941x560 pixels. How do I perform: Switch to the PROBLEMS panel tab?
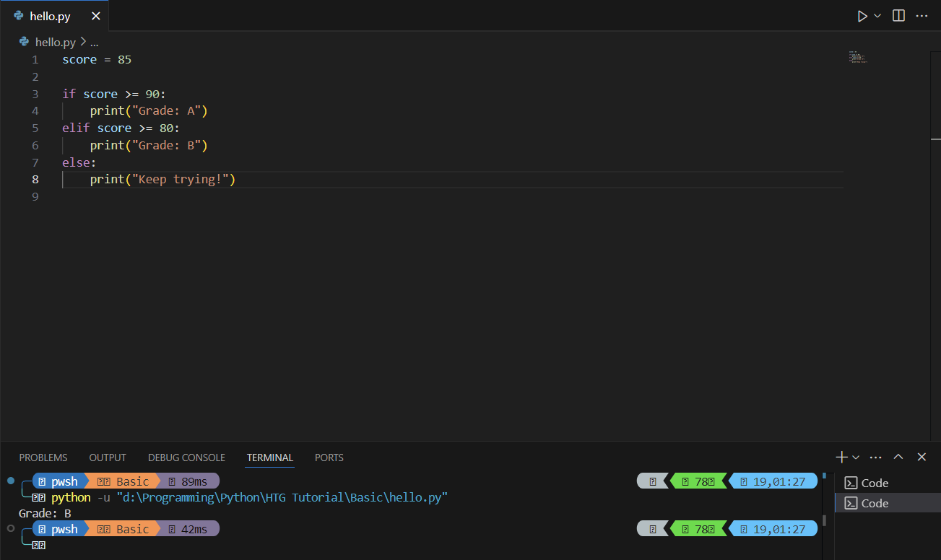click(43, 458)
